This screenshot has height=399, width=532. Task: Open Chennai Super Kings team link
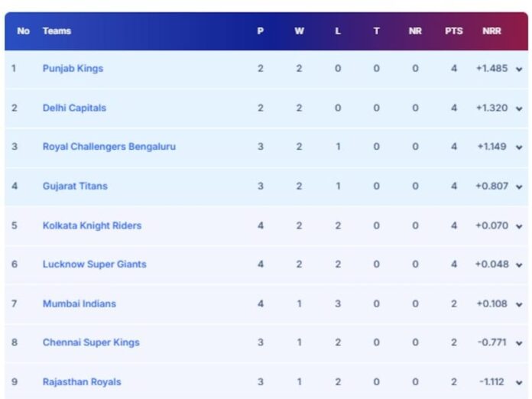pos(91,342)
